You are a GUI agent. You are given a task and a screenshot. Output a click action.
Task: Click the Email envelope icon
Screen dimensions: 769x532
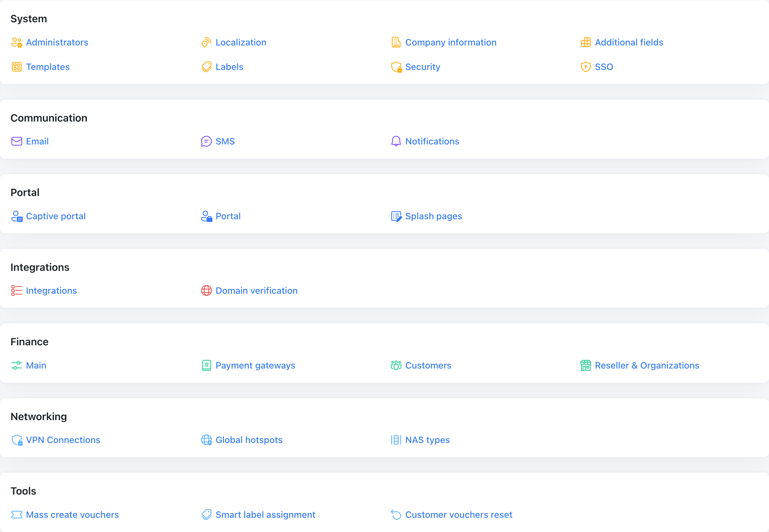click(x=17, y=141)
